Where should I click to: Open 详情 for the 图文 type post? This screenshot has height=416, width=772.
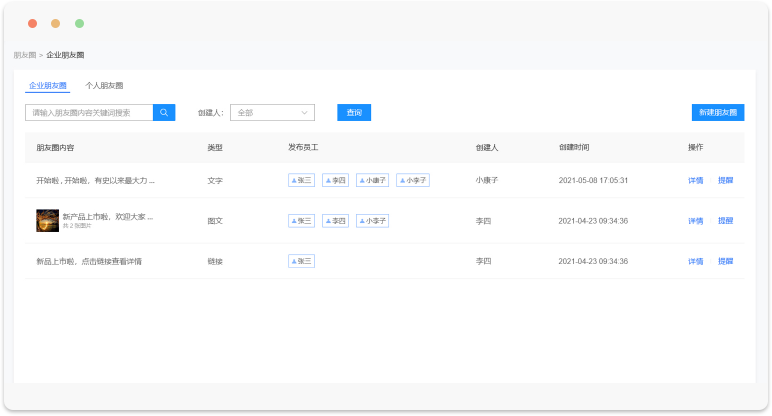pyautogui.click(x=695, y=221)
